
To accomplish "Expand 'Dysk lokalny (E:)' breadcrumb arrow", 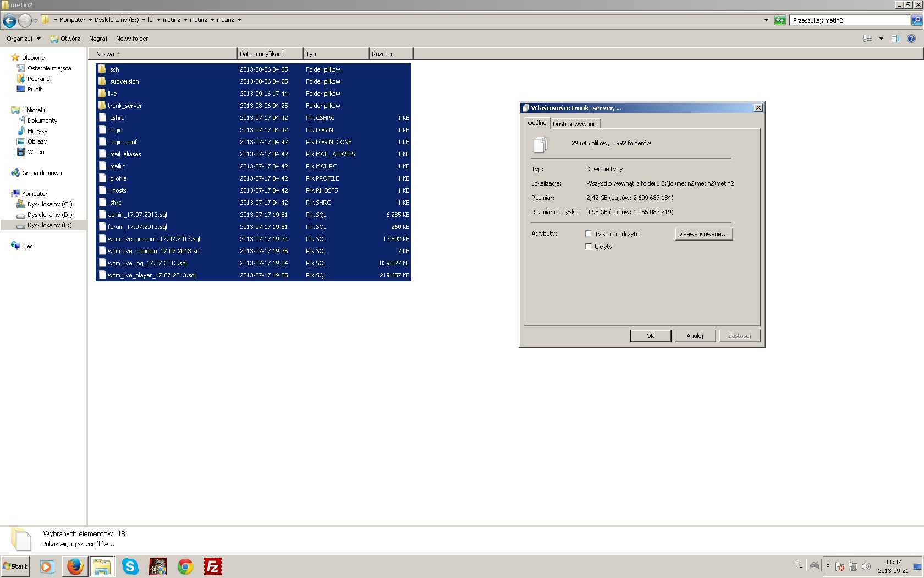I will 144,20.
